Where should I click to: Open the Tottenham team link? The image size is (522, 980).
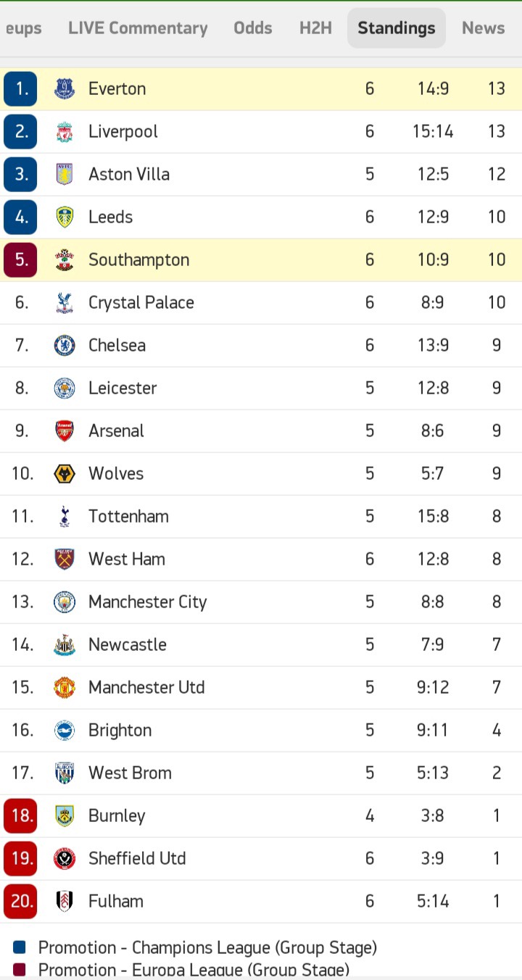click(x=128, y=517)
